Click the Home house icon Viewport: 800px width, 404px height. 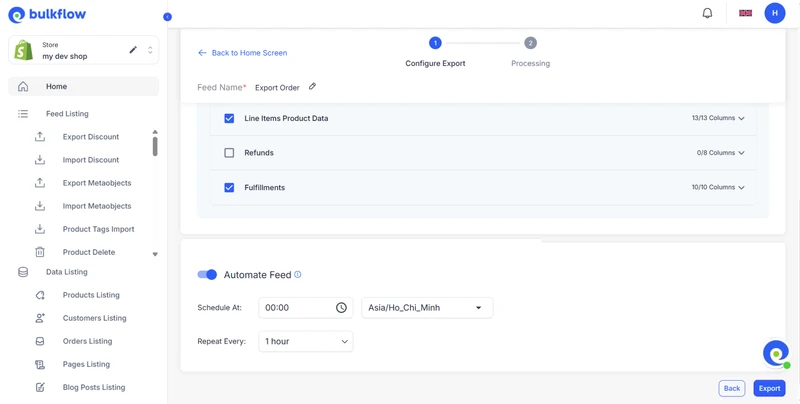coord(23,87)
